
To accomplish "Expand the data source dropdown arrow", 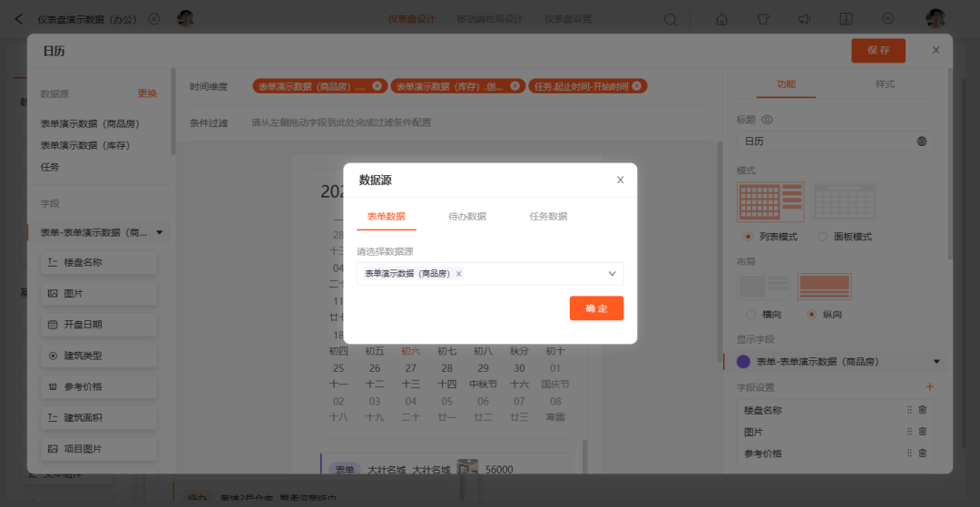I will coord(612,274).
